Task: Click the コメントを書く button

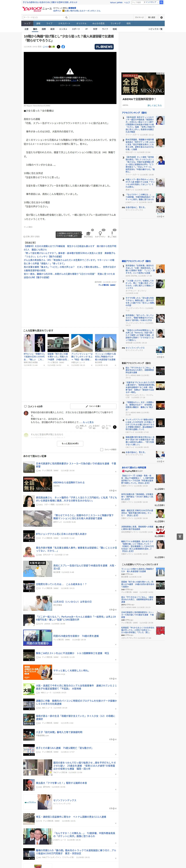Action: coord(93,406)
